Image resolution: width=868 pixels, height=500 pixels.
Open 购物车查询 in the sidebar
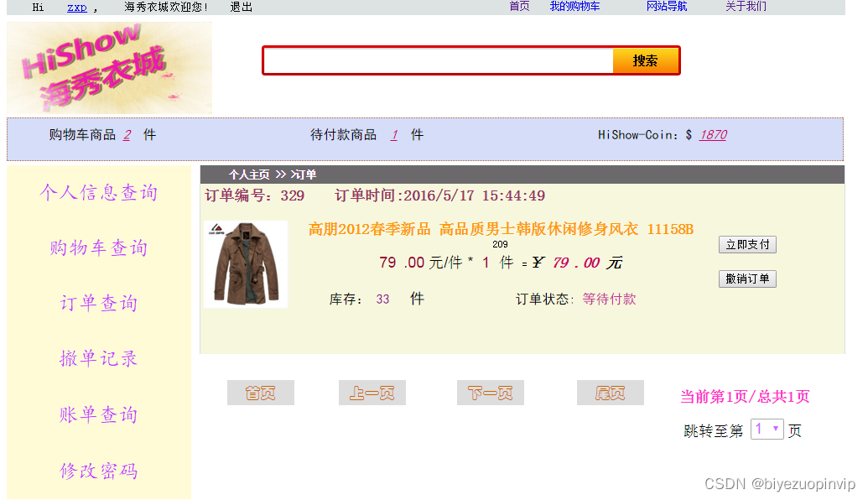(98, 248)
